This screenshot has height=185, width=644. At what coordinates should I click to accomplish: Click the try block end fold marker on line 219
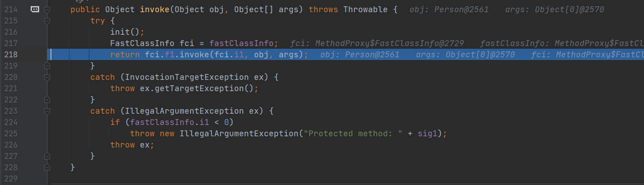click(47, 66)
